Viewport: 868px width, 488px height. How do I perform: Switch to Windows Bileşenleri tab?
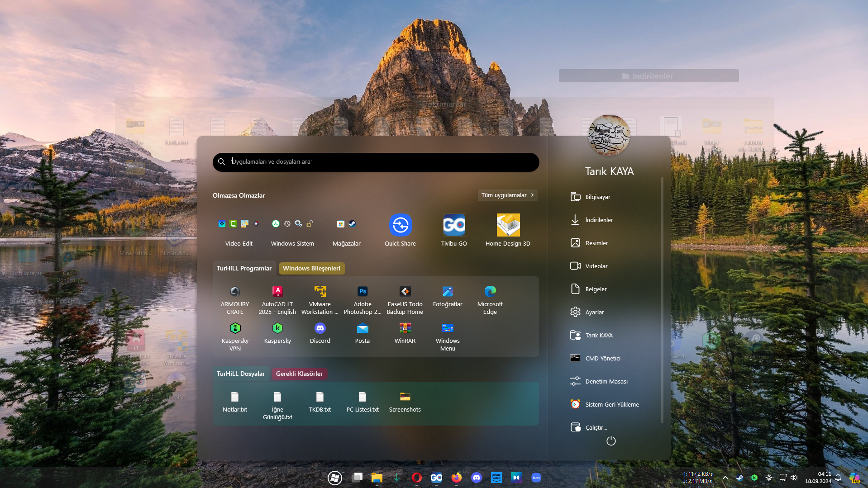(x=311, y=268)
